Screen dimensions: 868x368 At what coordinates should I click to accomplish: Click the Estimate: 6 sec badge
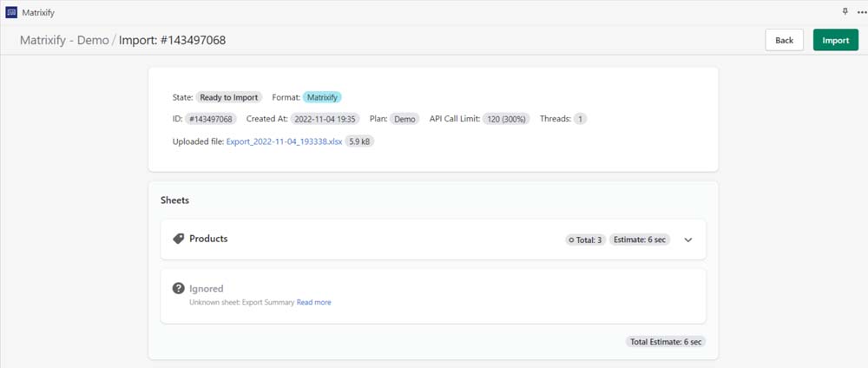click(640, 240)
